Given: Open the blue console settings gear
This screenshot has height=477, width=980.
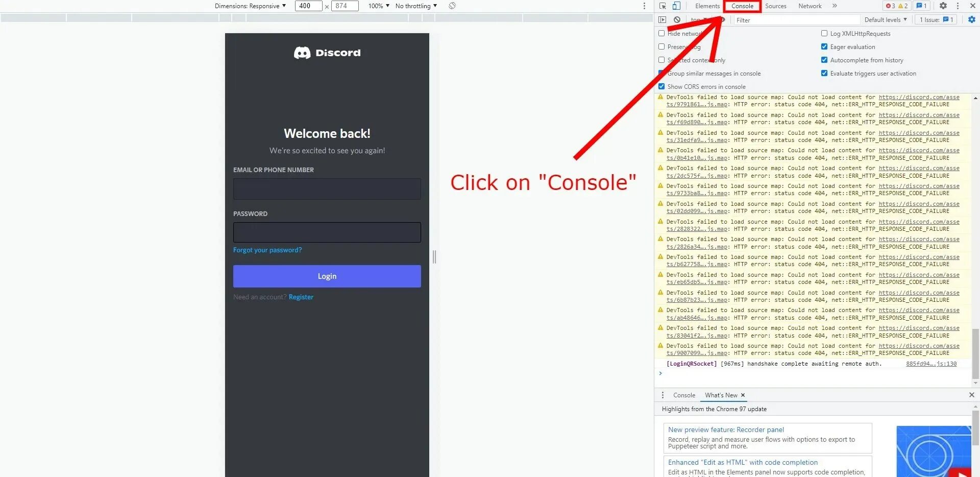Looking at the screenshot, I should (972, 20).
